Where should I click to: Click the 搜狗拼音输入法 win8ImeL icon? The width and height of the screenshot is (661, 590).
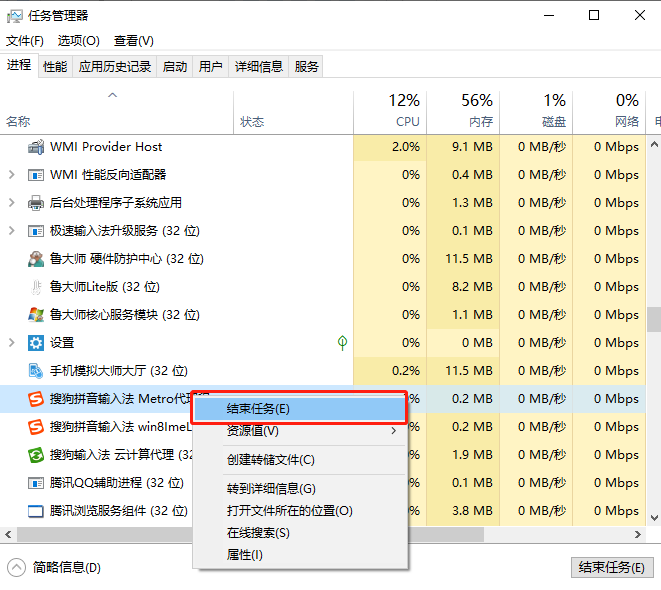pyautogui.click(x=36, y=427)
